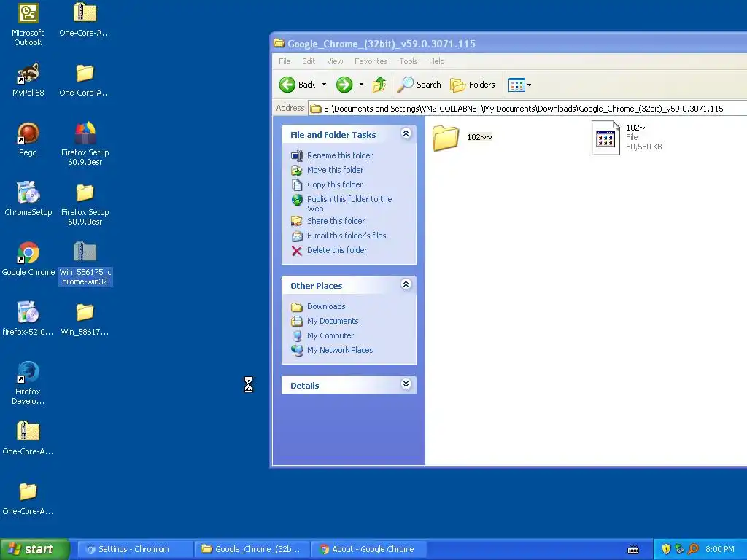
Task: Click the security shield tray icon
Action: pyautogui.click(x=666, y=549)
